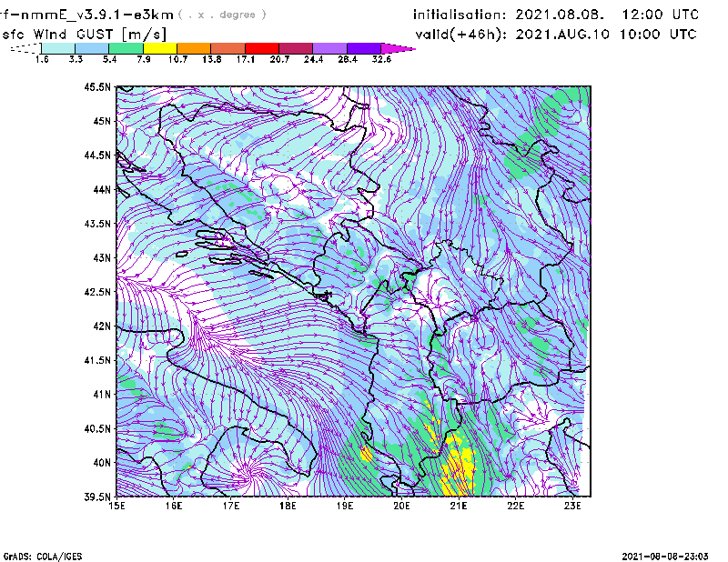The image size is (728, 562).
Task: Click the legend value 3.3
Action: coord(76,59)
